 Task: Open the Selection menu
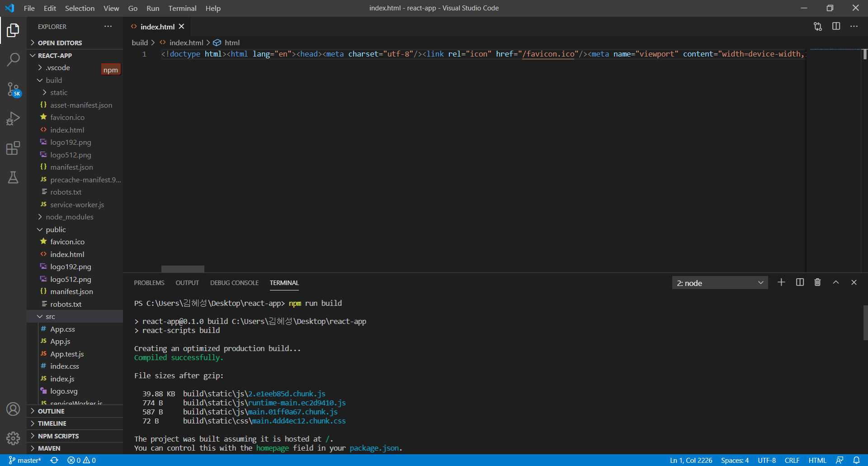tap(80, 8)
